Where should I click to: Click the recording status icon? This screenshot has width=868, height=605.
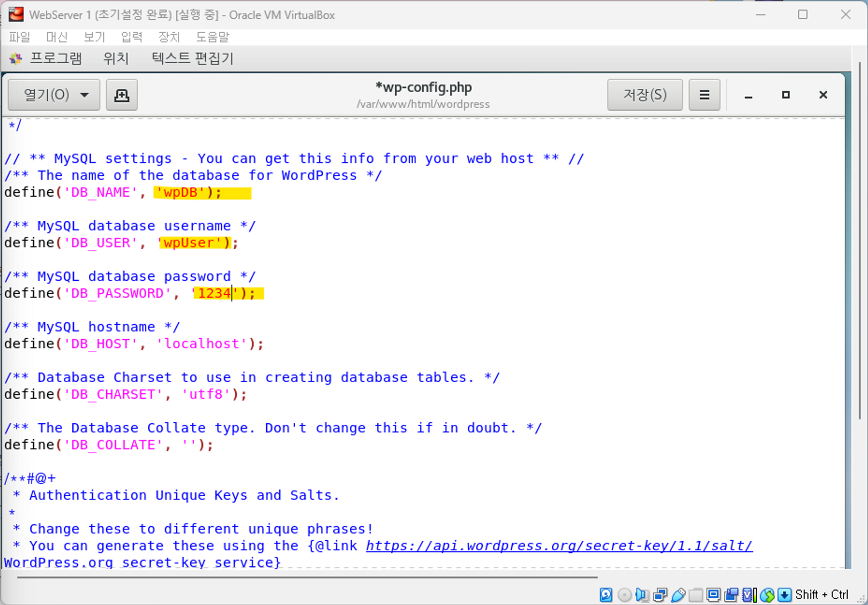coord(731,595)
